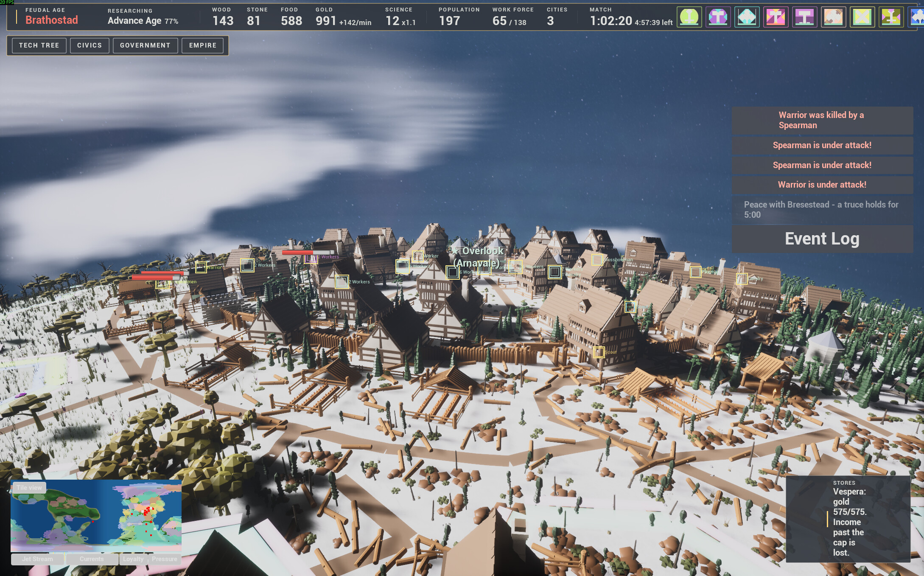Click the match timer 1:02:20
The width and height of the screenshot is (924, 576).
click(x=611, y=21)
